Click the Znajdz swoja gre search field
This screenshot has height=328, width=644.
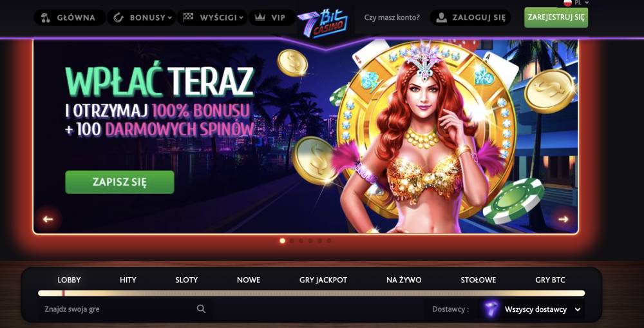[126, 309]
